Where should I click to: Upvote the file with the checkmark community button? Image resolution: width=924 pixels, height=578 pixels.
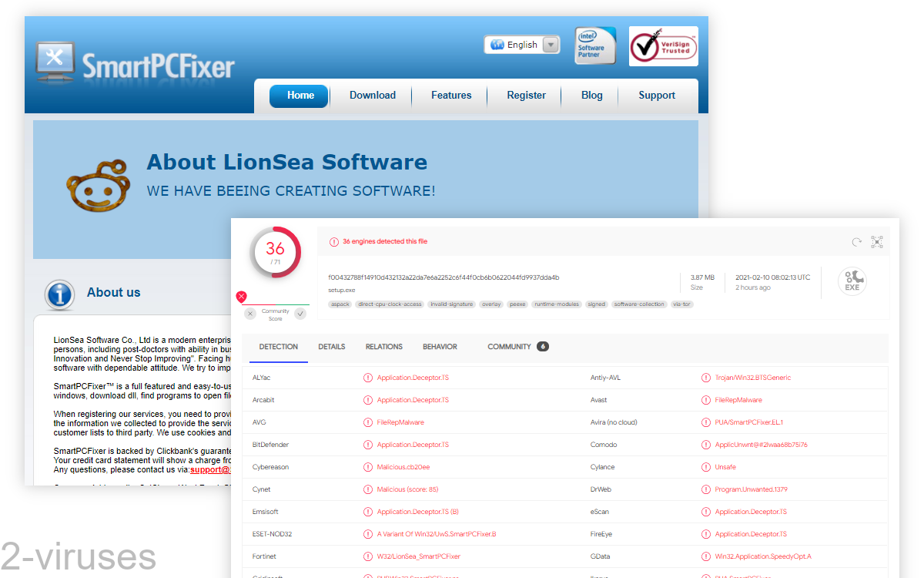(x=300, y=314)
